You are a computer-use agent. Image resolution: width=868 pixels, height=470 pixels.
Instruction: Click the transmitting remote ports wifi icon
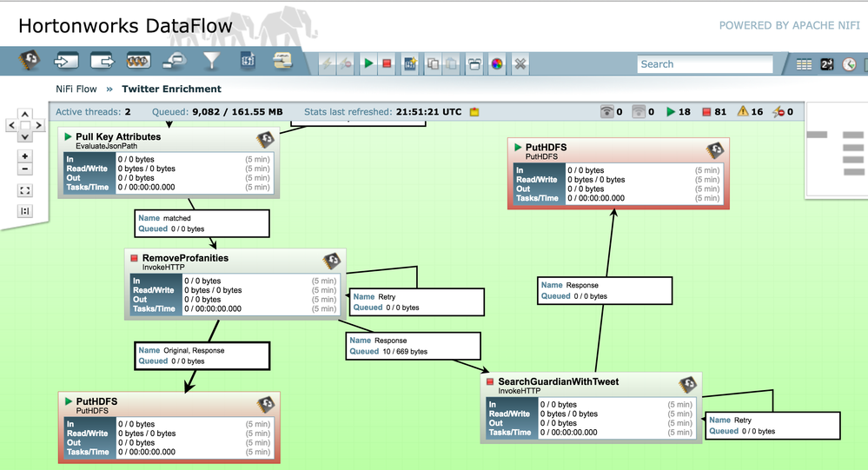(606, 112)
